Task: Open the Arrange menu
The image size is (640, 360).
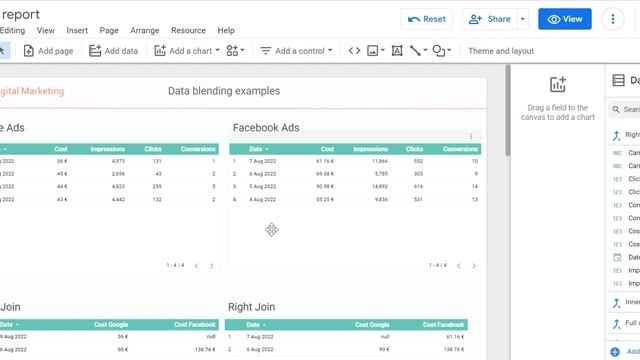Action: 144,30
